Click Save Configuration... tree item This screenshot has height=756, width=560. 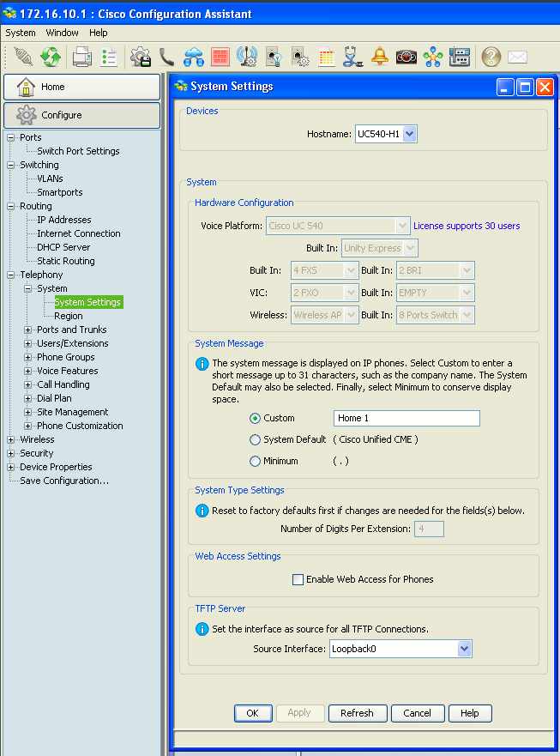tap(64, 481)
